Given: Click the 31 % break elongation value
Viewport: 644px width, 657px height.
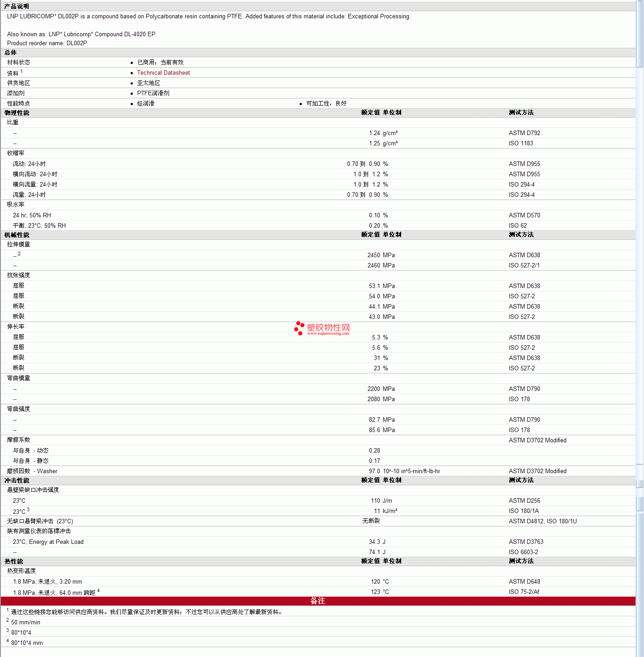Looking at the screenshot, I should [x=381, y=358].
